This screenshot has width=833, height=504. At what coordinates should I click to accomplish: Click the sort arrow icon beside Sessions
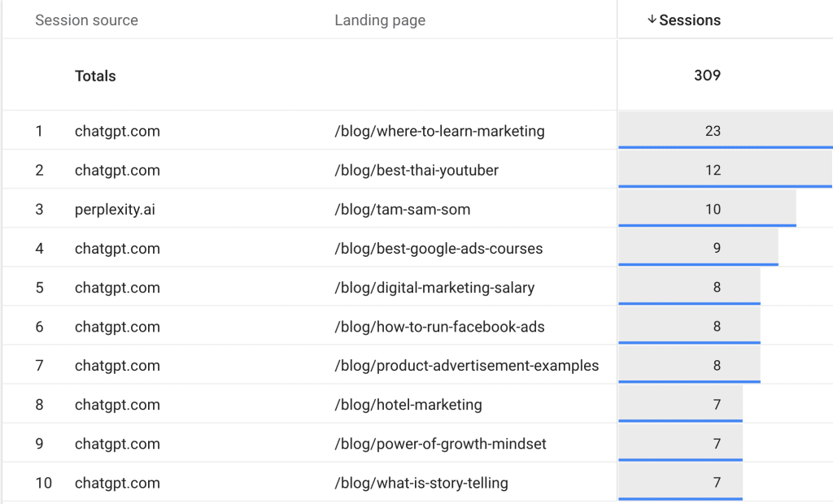(652, 20)
